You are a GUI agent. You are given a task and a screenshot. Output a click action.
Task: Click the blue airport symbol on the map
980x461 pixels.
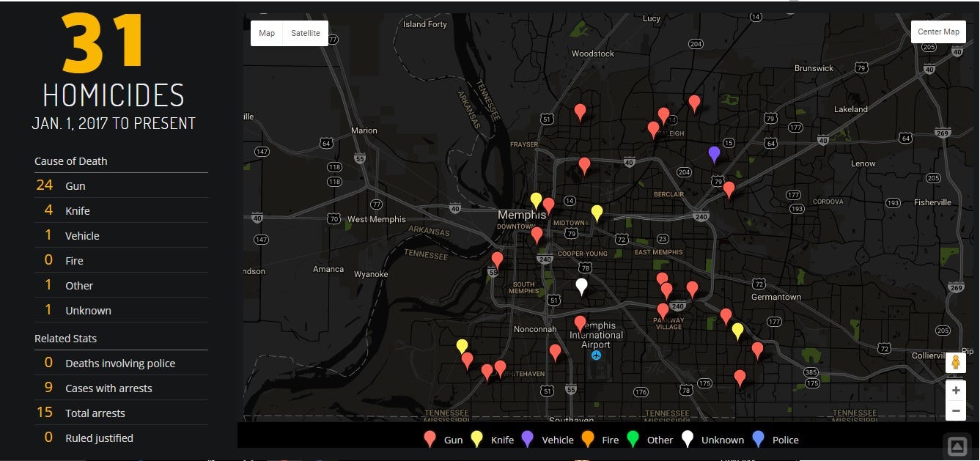click(596, 355)
